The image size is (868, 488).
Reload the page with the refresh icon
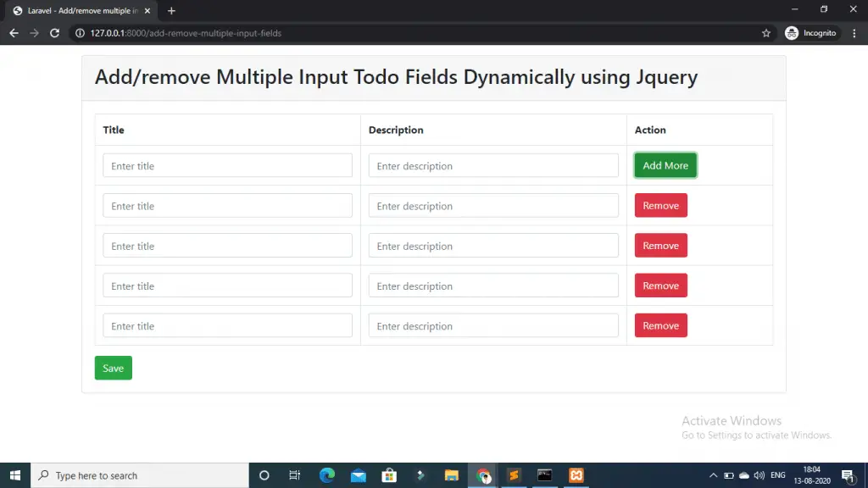54,33
